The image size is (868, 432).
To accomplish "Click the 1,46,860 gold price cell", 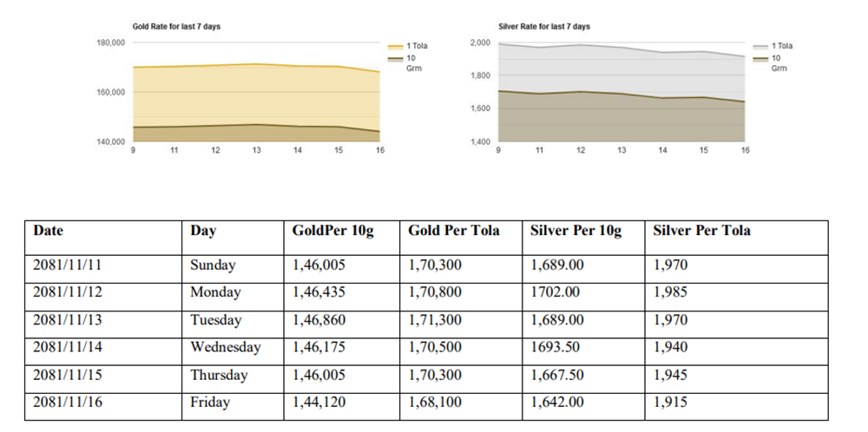I will pos(319,320).
